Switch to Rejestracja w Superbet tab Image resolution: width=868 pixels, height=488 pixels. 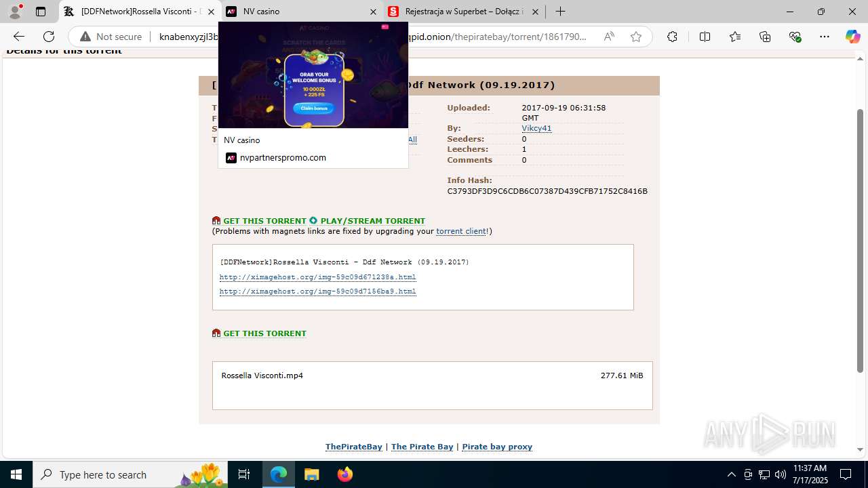(x=465, y=12)
